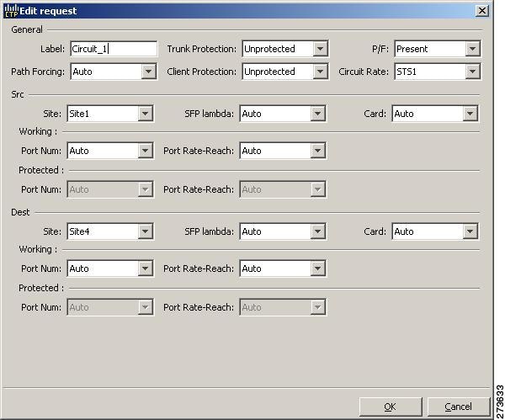505x420 pixels.
Task: Open the Dest Working Port Num dropdown
Action: pos(110,268)
